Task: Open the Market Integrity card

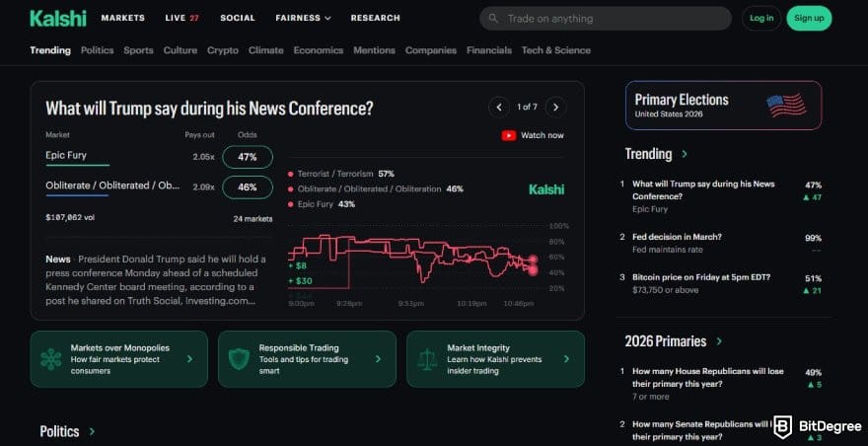Action: [x=495, y=359]
